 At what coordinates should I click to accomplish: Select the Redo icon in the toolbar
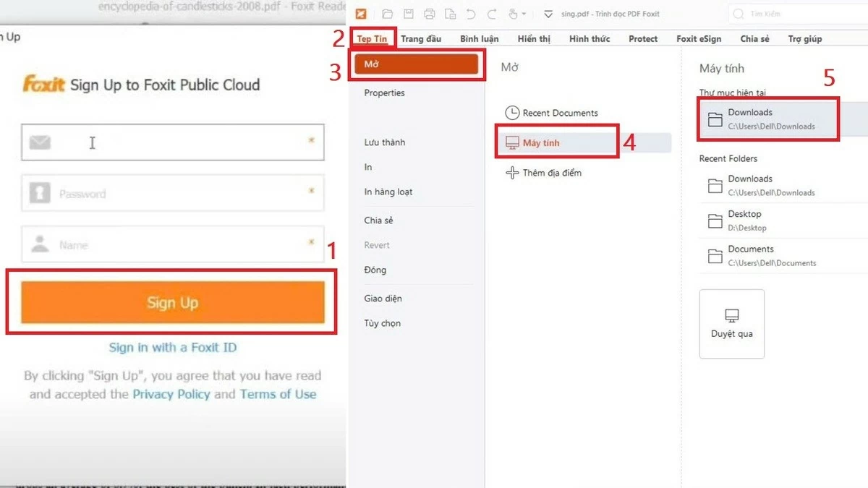click(493, 13)
